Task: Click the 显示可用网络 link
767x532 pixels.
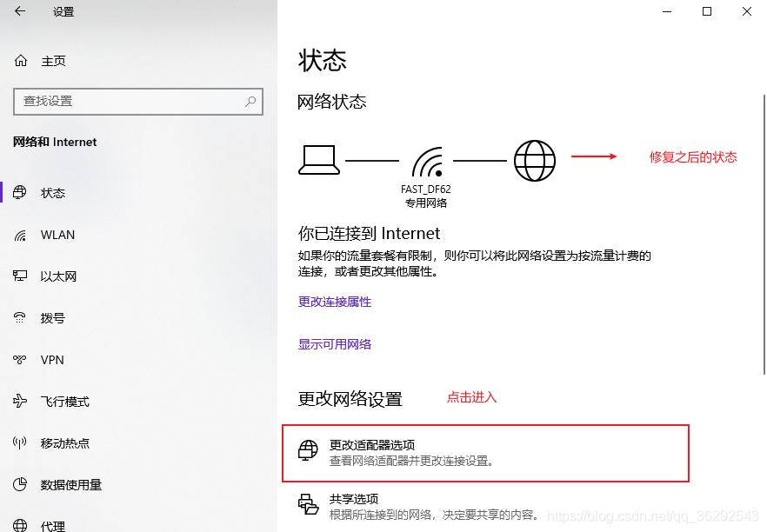Action: tap(335, 344)
